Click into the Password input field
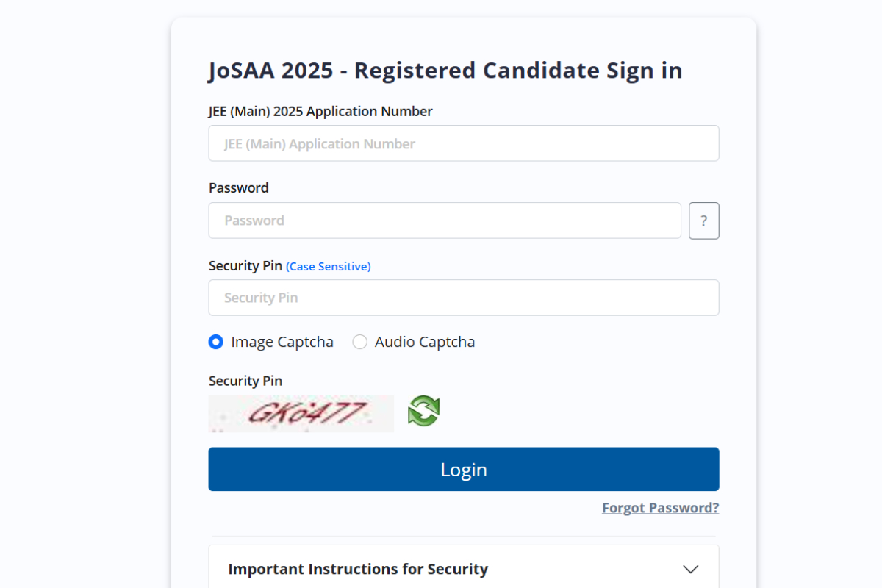Image resolution: width=882 pixels, height=588 pixels. [444, 220]
